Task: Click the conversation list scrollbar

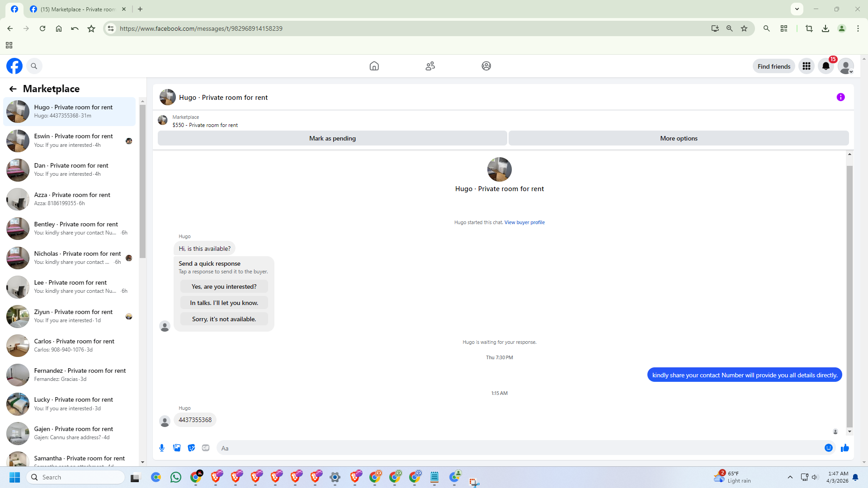Action: click(142, 181)
